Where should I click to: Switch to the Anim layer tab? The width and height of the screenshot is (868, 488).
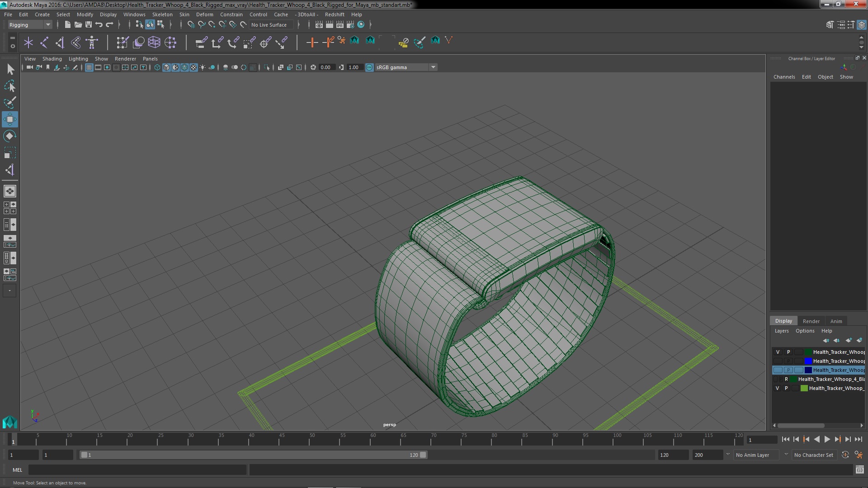click(x=836, y=321)
